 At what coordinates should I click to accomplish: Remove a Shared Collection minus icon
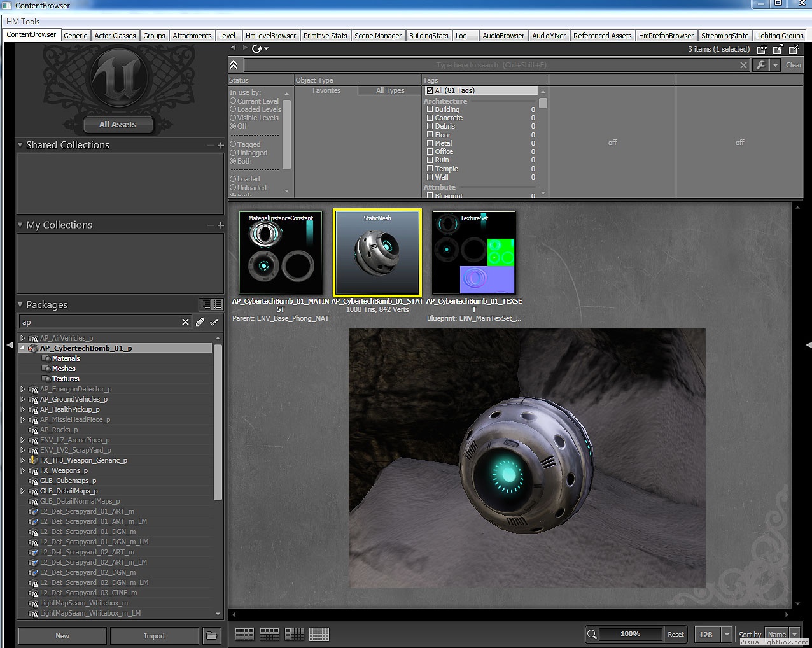click(211, 145)
